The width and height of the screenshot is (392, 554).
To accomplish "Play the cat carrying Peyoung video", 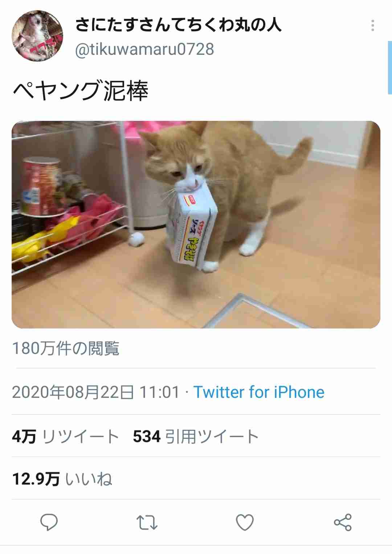I will click(196, 225).
